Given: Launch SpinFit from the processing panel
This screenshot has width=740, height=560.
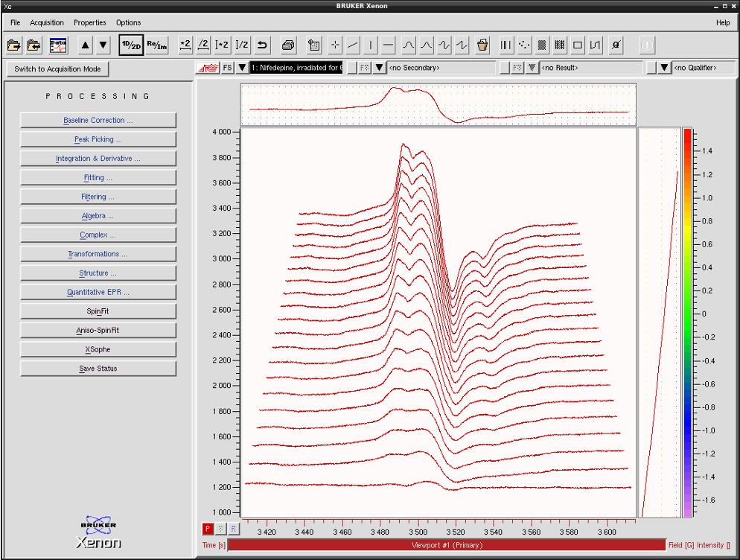Looking at the screenshot, I should pyautogui.click(x=98, y=311).
